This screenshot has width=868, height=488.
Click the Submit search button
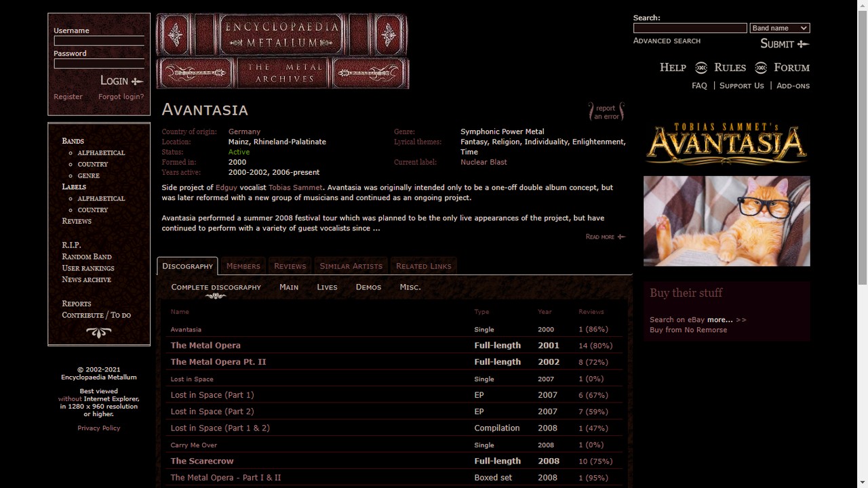point(785,44)
